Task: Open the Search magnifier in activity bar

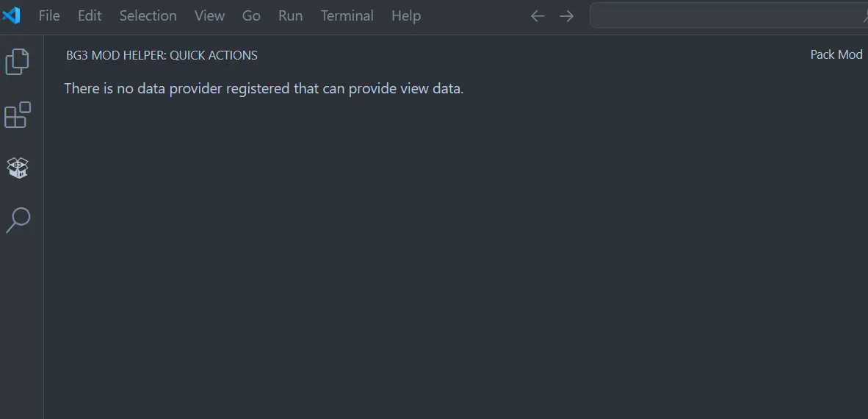Action: coord(18,220)
